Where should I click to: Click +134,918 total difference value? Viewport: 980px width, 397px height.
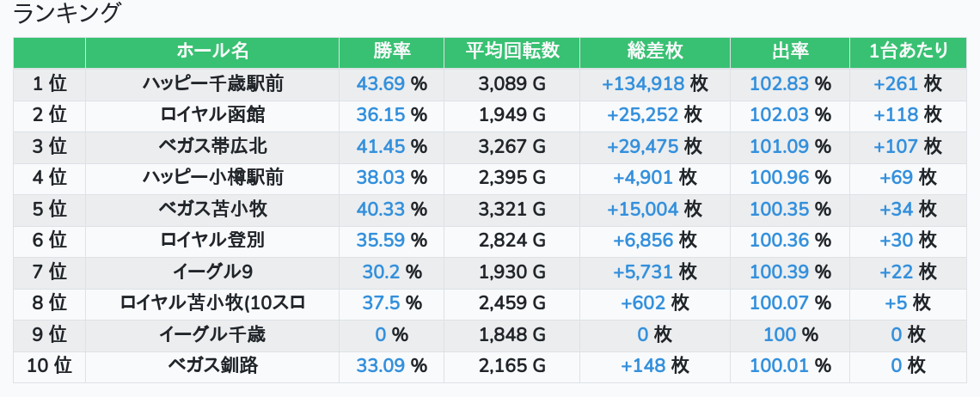(643, 84)
